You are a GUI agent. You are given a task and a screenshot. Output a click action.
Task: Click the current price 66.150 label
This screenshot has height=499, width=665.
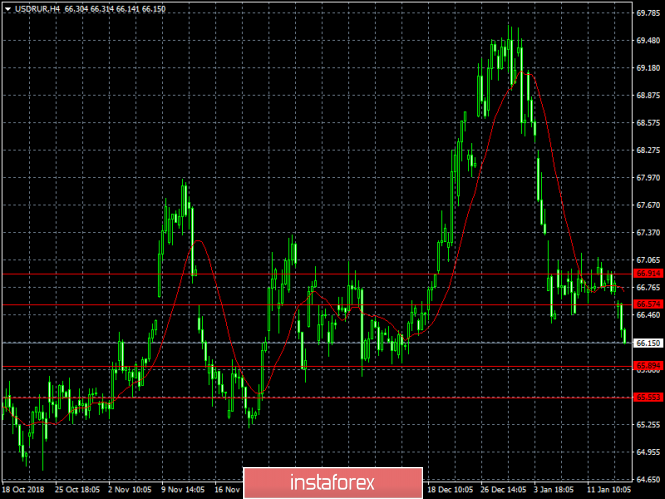[648, 343]
